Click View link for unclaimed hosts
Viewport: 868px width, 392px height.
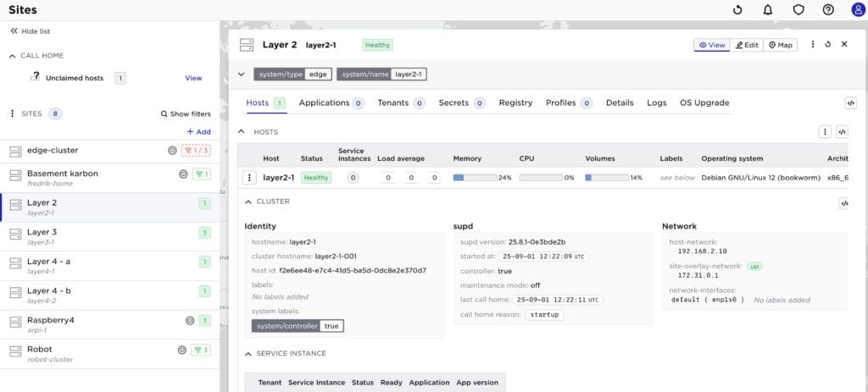click(x=193, y=78)
